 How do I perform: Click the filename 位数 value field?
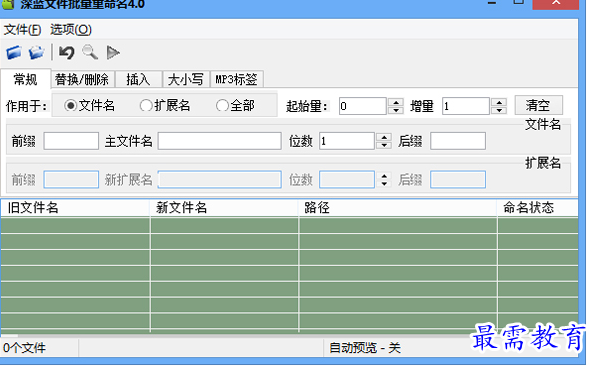[x=347, y=141]
